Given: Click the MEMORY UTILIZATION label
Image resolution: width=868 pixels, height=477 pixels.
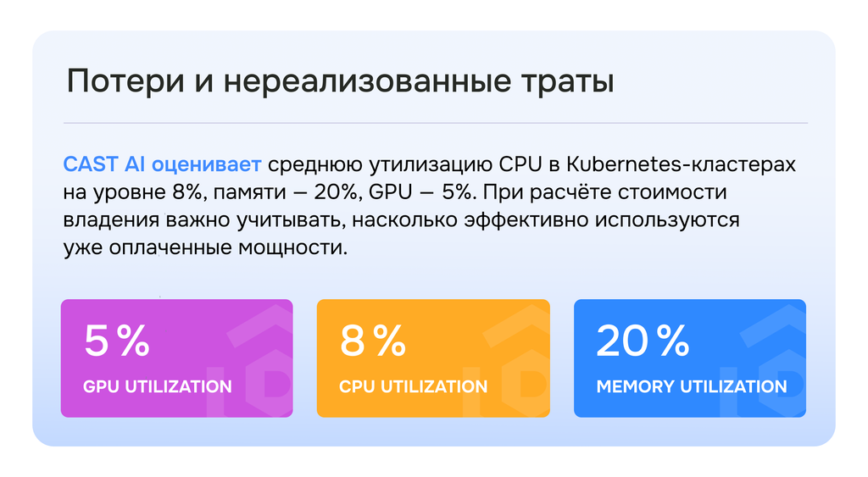Looking at the screenshot, I should pos(692,387).
